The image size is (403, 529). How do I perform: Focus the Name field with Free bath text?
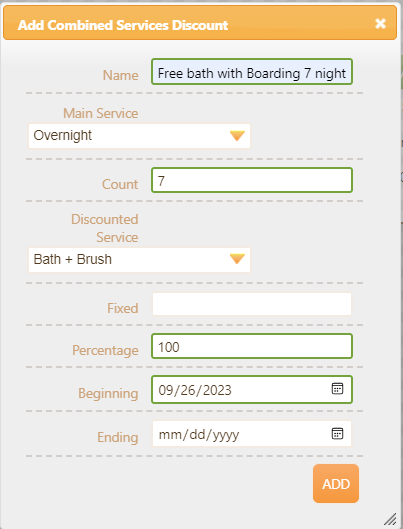point(252,72)
